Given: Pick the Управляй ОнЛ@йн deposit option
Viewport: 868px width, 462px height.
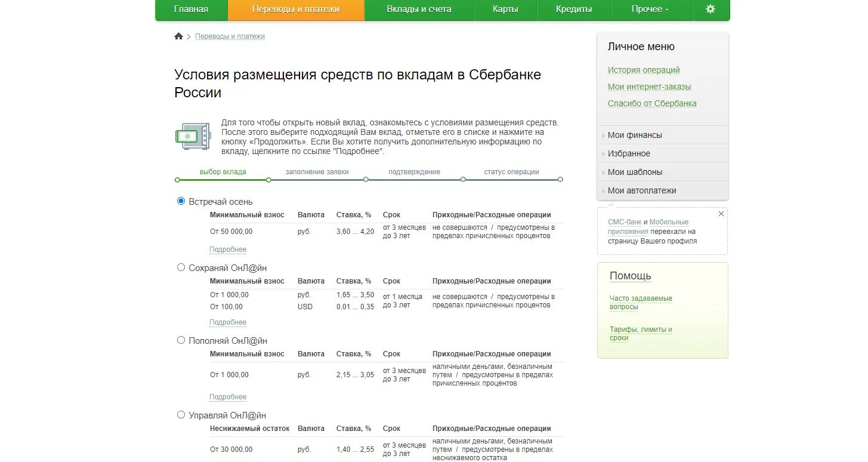Looking at the screenshot, I should point(181,415).
